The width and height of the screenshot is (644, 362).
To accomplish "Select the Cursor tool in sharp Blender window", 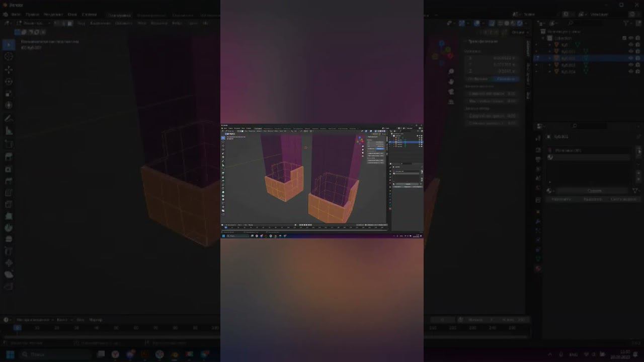I will 223,142.
